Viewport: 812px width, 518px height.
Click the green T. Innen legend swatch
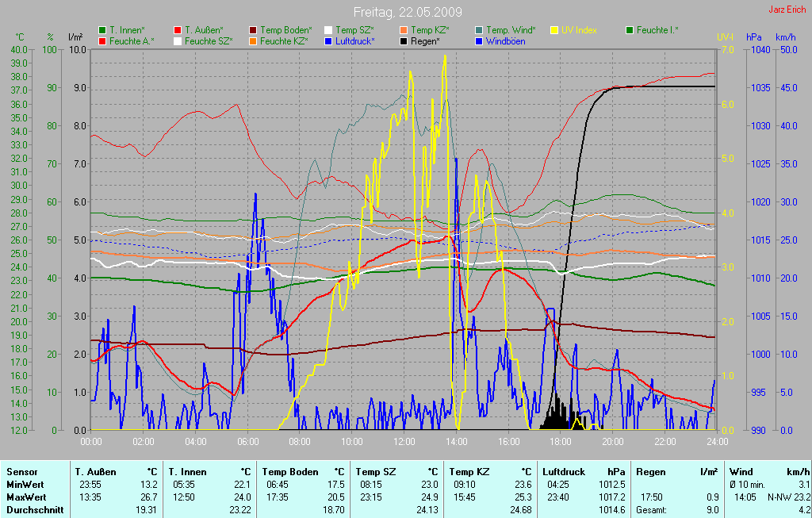point(102,30)
